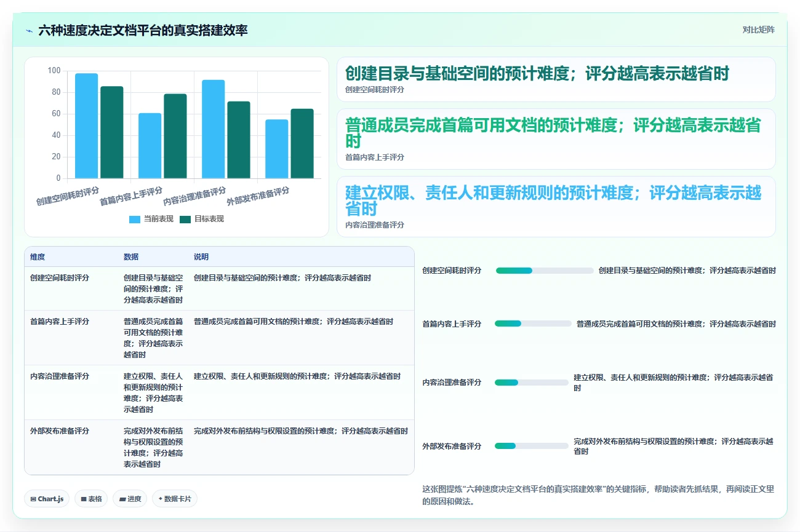Click the Chart.js tag

click(x=47, y=499)
